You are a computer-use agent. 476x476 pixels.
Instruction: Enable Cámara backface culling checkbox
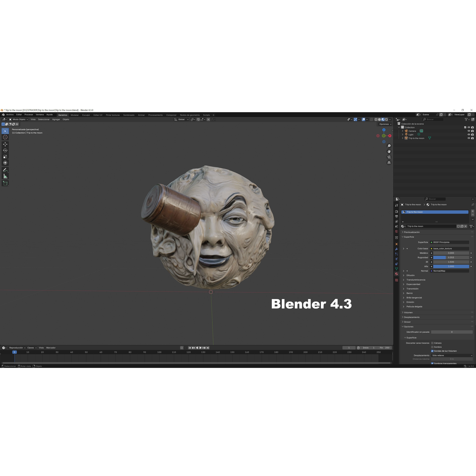(432, 343)
